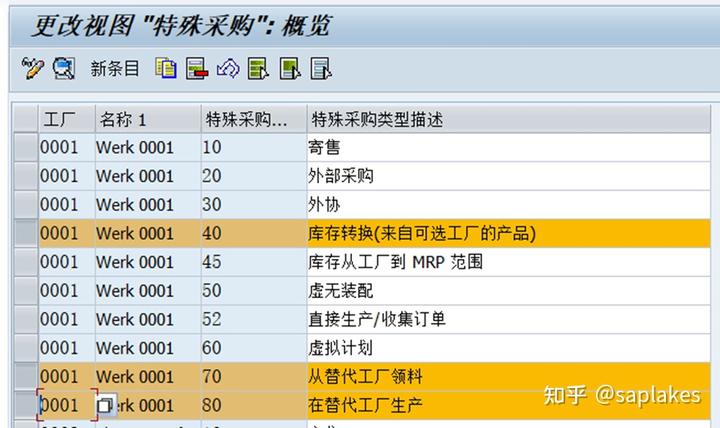Click the description cell 外协
This screenshot has height=428, width=720.
pyautogui.click(x=509, y=204)
